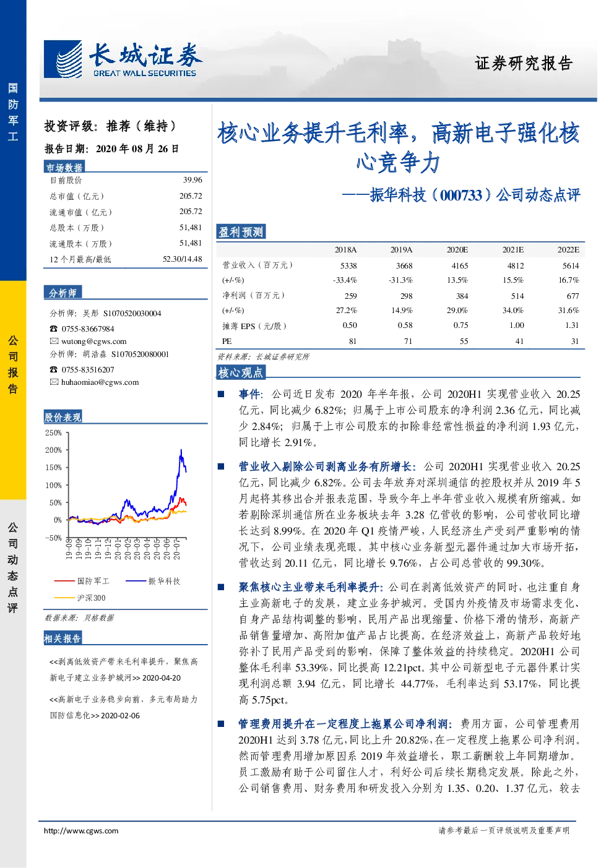The image size is (614, 868).
Task: Click 2022E PE value 31
Action: click(x=575, y=341)
